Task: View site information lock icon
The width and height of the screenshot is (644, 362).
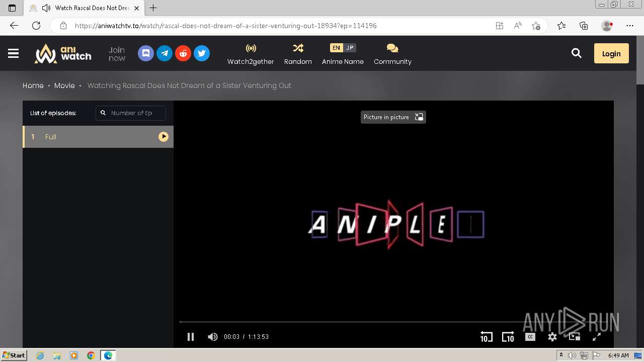Action: point(63,26)
